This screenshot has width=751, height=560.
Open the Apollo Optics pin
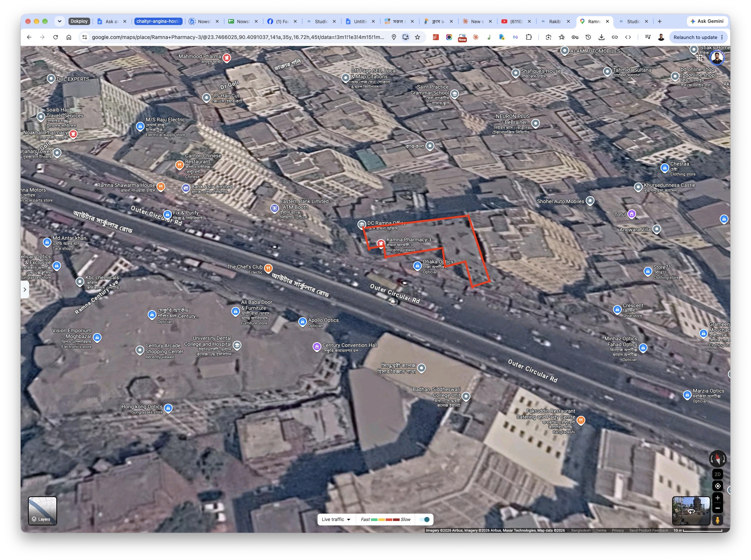[x=302, y=322]
